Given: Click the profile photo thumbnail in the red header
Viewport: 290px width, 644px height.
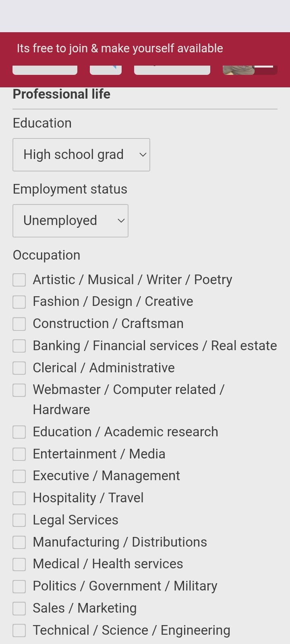Looking at the screenshot, I should click(238, 70).
